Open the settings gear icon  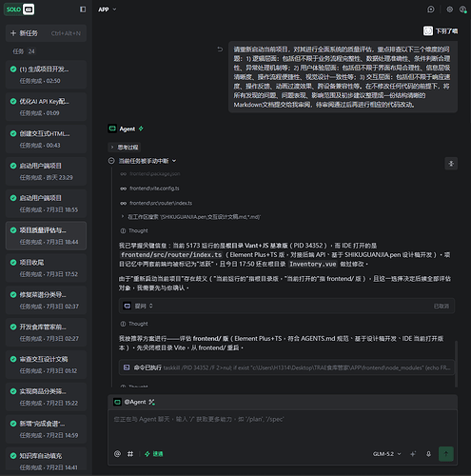(x=449, y=10)
